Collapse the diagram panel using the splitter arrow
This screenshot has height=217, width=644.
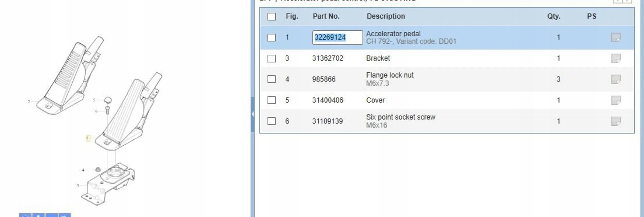(253, 114)
